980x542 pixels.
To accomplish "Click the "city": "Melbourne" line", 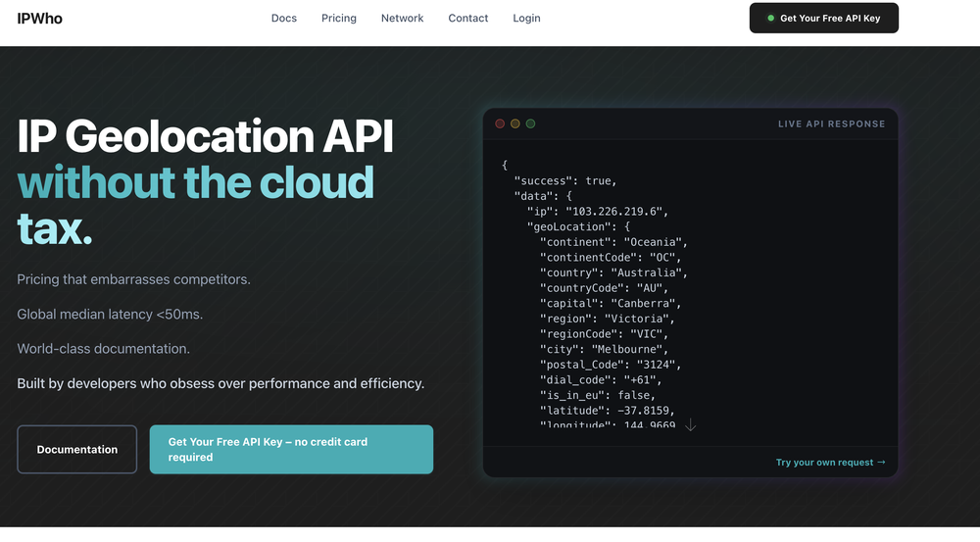I will (604, 350).
